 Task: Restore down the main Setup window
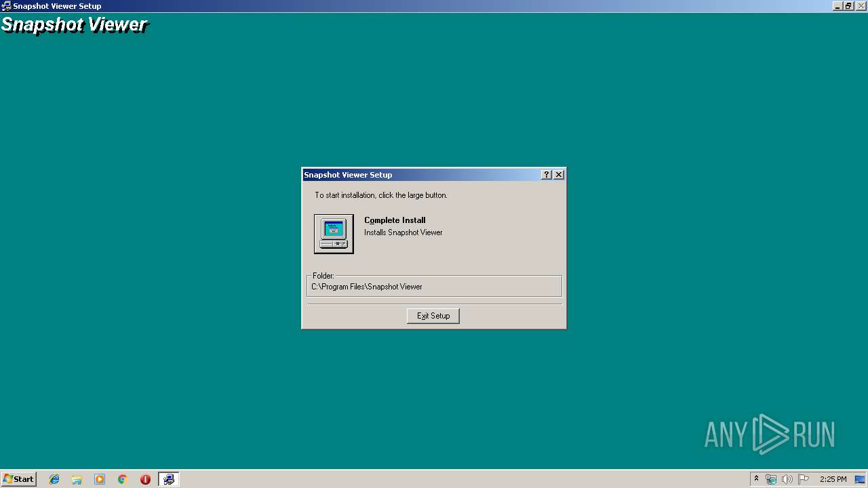point(848,6)
